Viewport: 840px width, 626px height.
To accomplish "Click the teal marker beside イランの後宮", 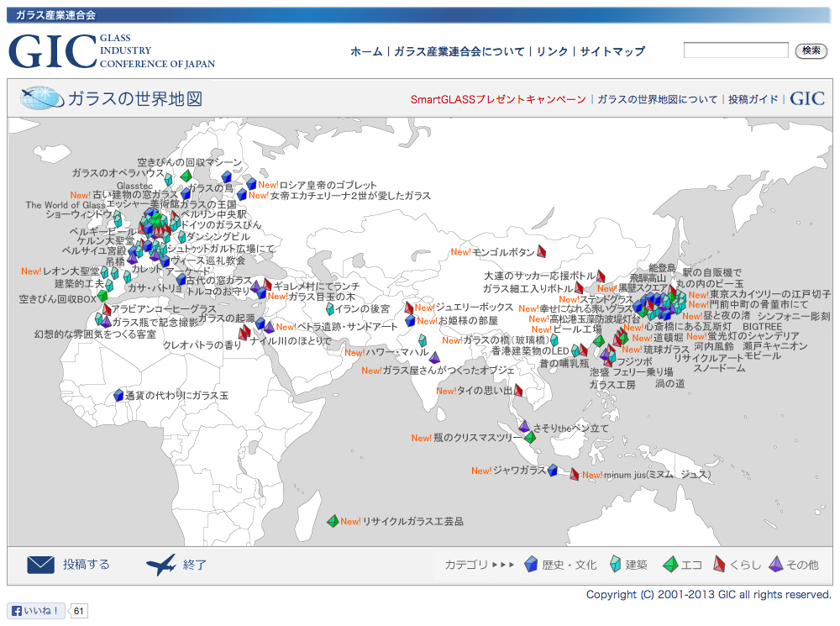I will pos(330,309).
